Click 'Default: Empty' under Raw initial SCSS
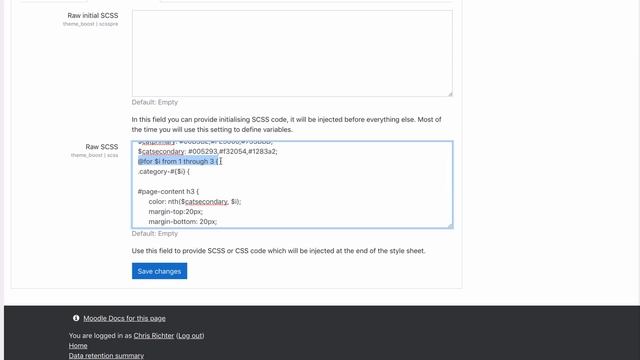Viewport: 640px width, 360px height. pos(155,102)
